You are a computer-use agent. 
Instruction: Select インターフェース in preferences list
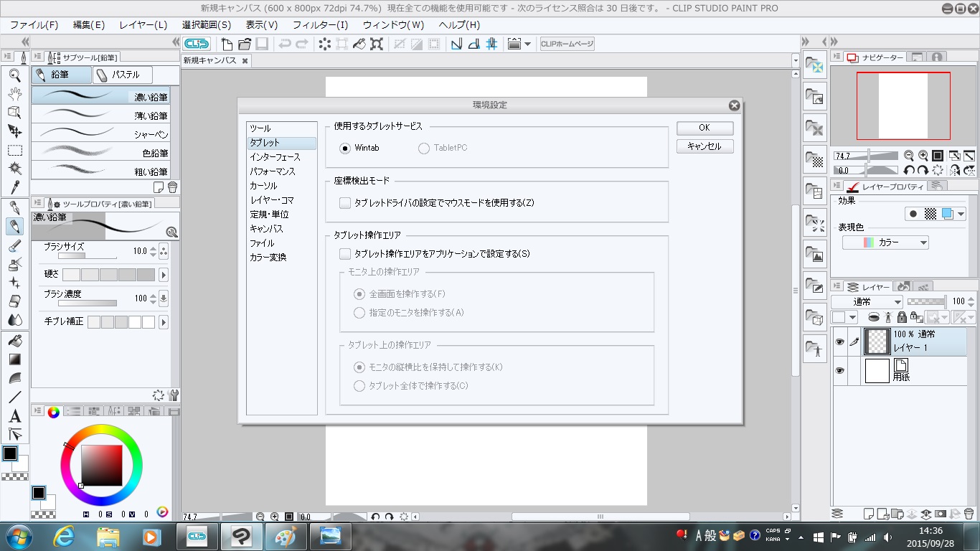click(275, 157)
